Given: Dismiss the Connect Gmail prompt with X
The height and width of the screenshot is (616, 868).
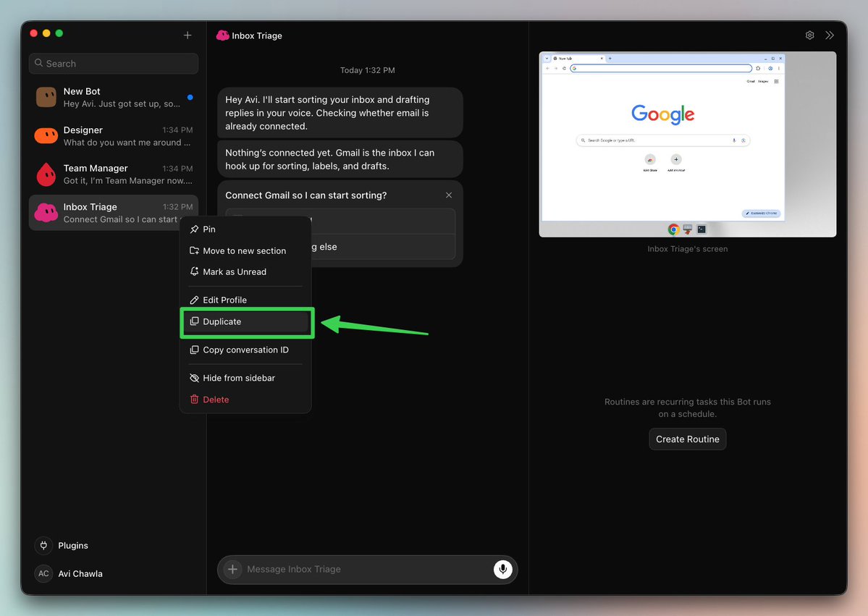Looking at the screenshot, I should tap(449, 195).
